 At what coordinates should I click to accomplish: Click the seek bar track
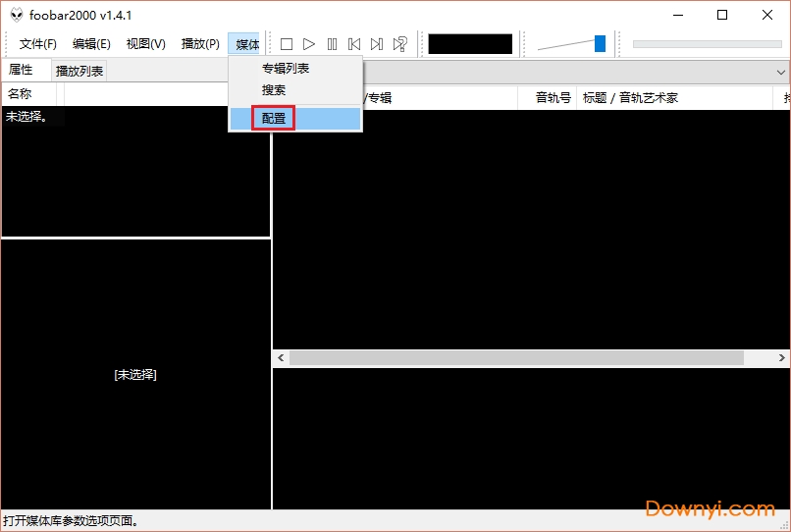708,44
